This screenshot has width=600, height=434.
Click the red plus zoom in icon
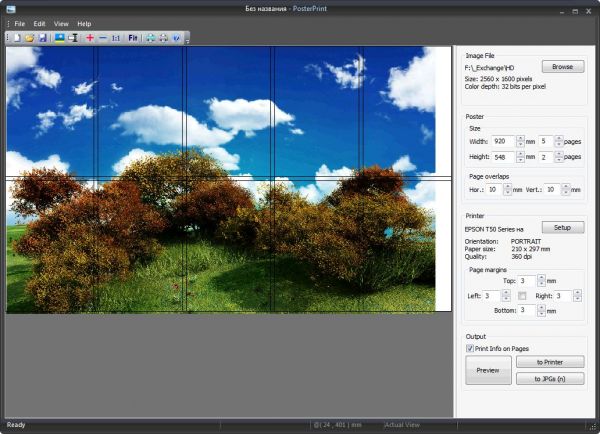coord(90,37)
